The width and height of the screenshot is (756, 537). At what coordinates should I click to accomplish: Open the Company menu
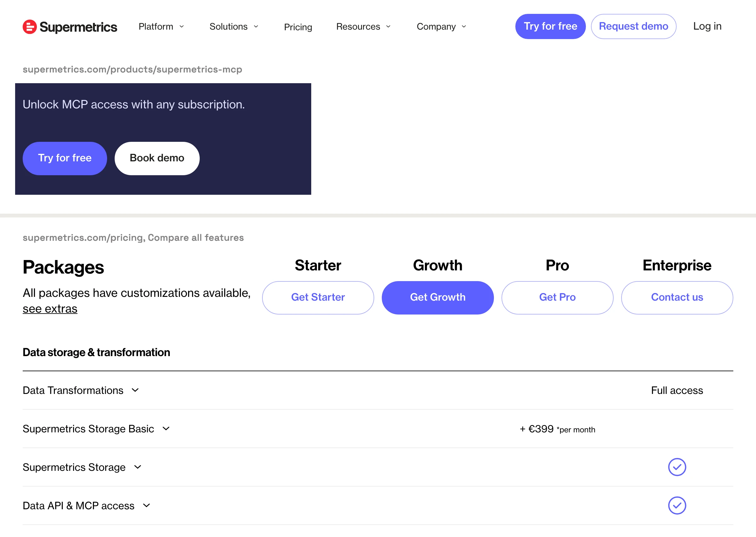[x=441, y=26]
